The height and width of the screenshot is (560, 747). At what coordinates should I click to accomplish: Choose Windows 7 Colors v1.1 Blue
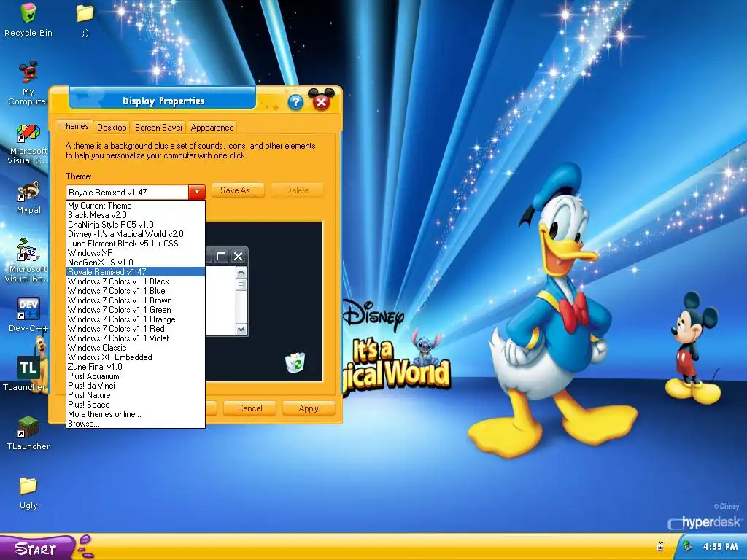(x=136, y=291)
